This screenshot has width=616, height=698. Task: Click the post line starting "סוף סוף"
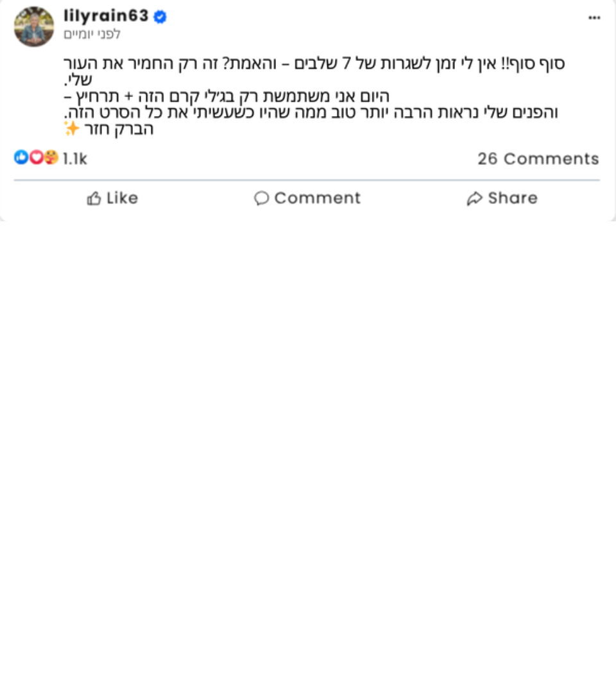click(x=314, y=64)
